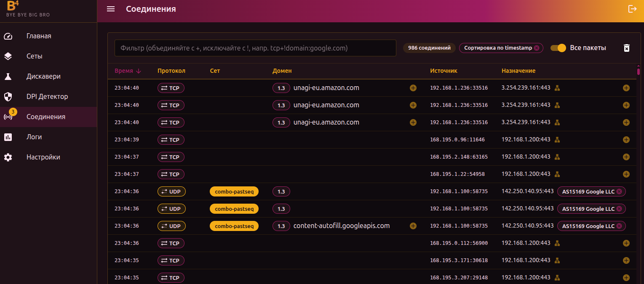Sort by the "Назначение" column header

pyautogui.click(x=518, y=71)
